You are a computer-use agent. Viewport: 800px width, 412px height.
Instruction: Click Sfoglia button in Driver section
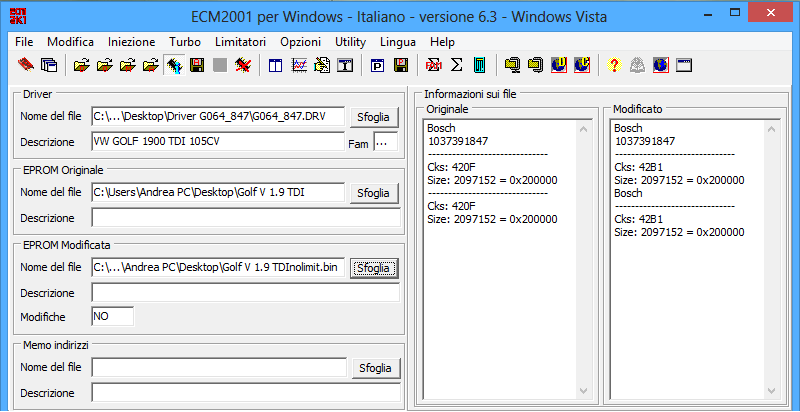(374, 117)
